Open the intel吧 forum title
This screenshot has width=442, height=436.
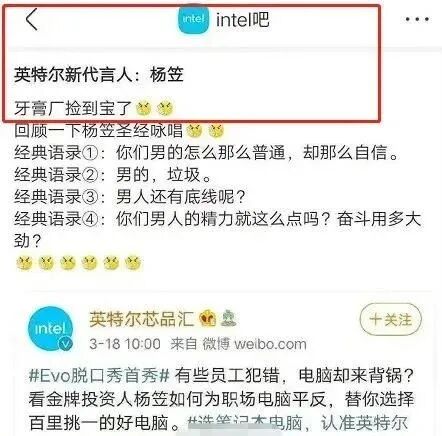tap(242, 19)
